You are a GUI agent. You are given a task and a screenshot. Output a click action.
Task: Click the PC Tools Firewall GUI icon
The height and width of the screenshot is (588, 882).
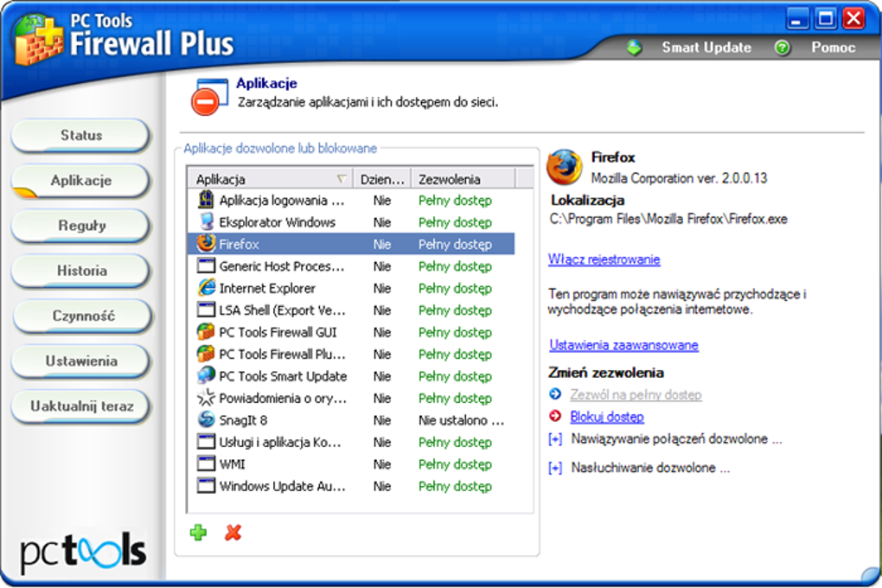click(207, 331)
